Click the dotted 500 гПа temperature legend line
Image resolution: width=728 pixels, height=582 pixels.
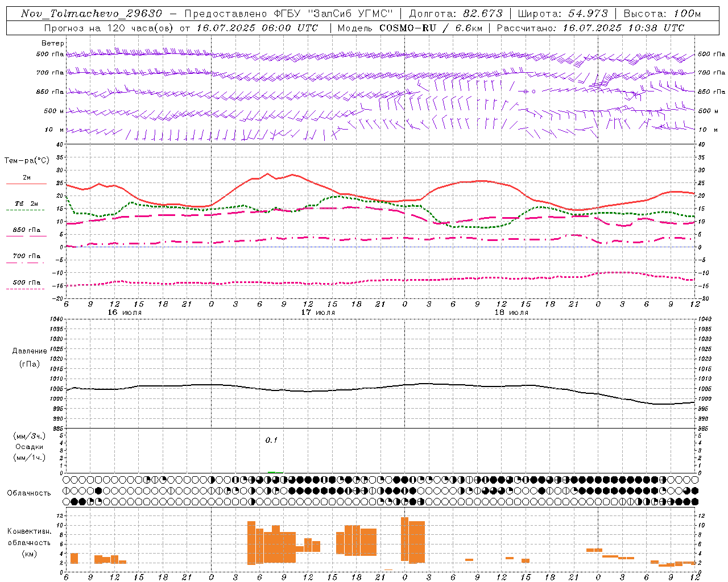point(25,289)
